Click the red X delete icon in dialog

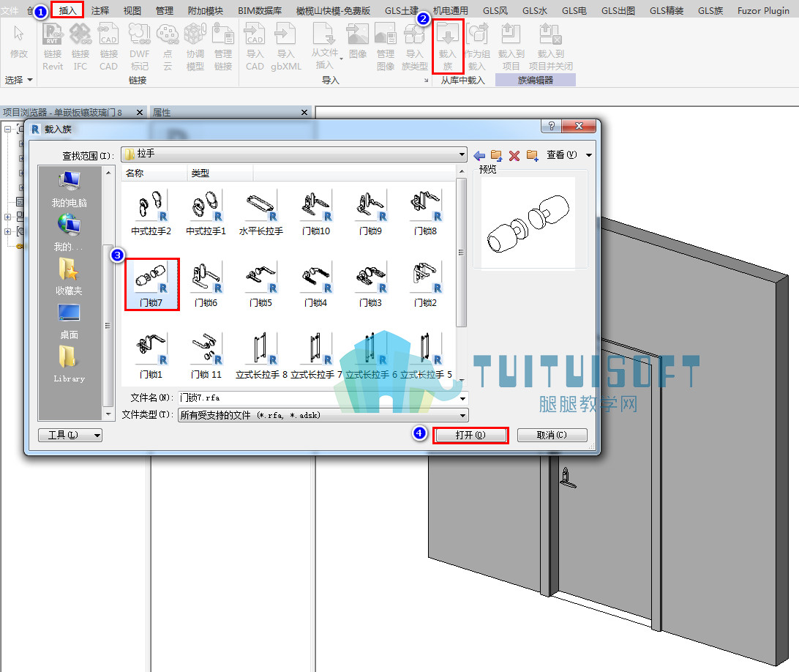(x=514, y=155)
